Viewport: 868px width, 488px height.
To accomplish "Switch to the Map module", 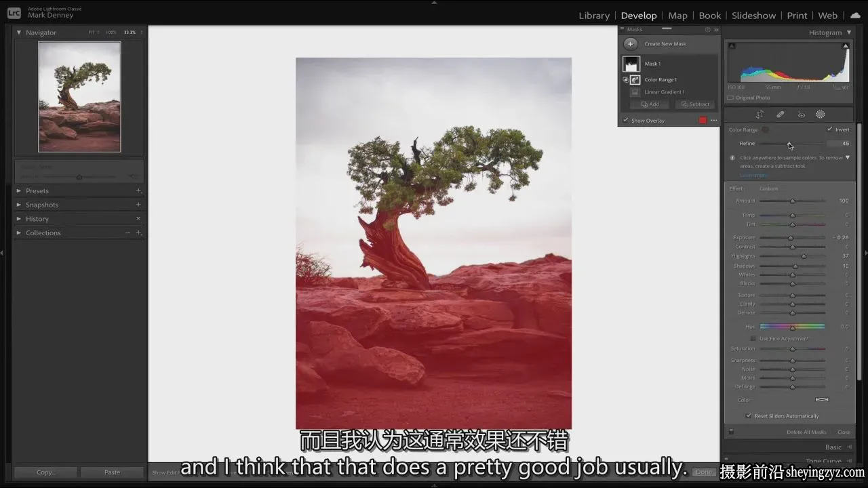I will click(x=677, y=16).
